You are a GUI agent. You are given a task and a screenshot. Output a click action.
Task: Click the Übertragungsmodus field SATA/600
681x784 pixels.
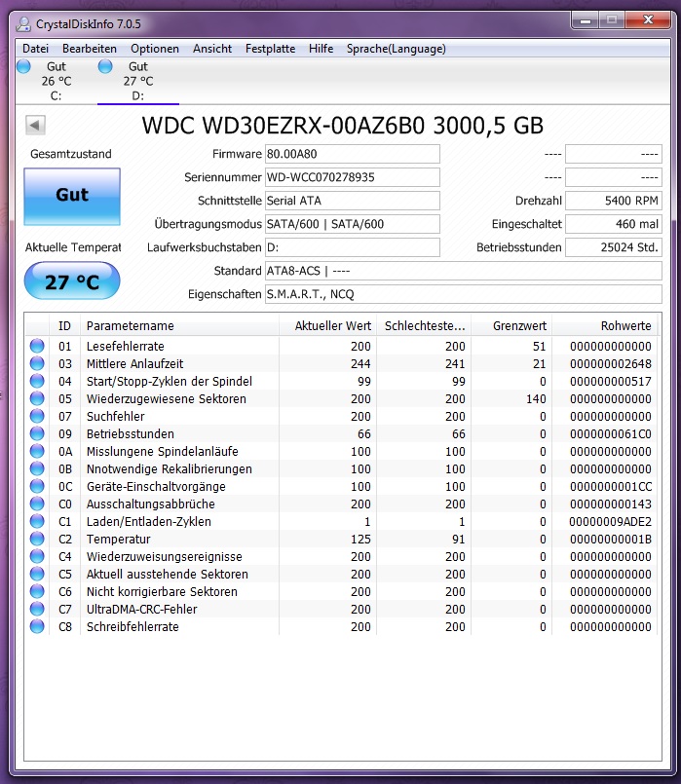tap(353, 224)
